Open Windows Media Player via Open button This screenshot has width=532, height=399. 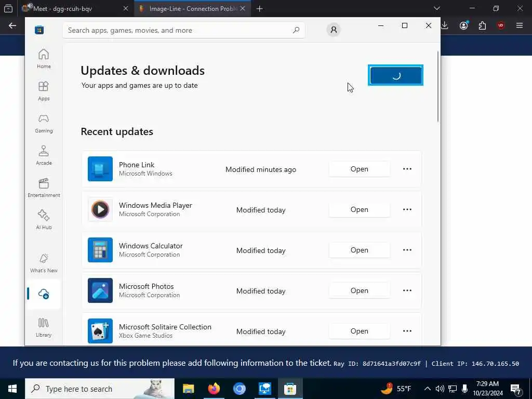pyautogui.click(x=360, y=209)
